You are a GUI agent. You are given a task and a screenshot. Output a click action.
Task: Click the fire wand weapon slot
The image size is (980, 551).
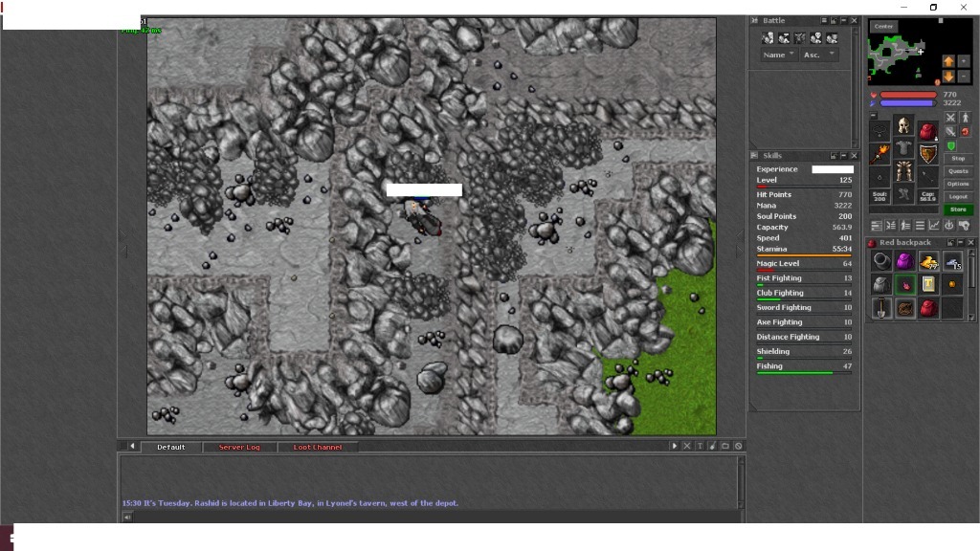(880, 154)
